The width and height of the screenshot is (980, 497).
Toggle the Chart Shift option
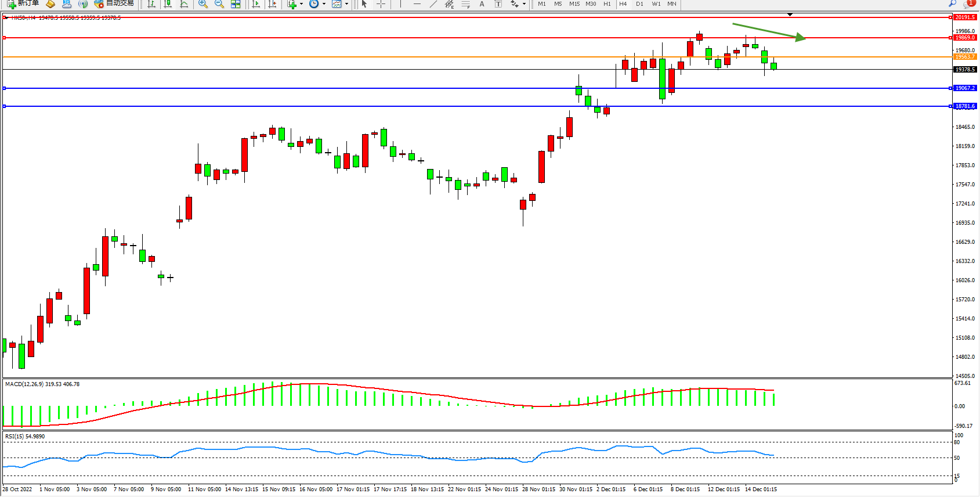click(272, 3)
